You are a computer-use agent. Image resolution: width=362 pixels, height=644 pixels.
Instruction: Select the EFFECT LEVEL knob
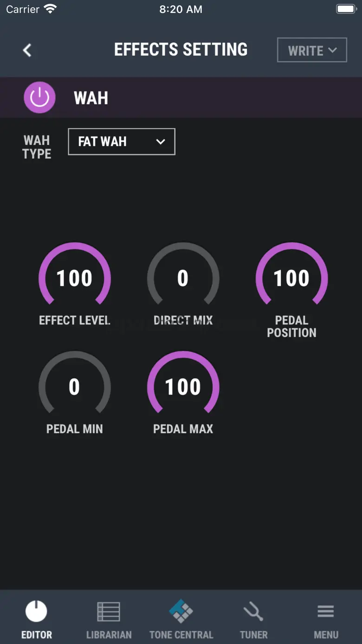coord(75,278)
